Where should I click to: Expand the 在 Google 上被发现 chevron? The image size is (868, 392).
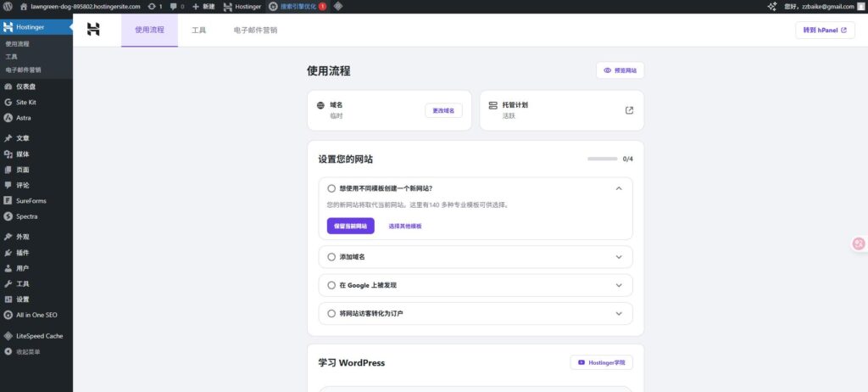coord(619,285)
